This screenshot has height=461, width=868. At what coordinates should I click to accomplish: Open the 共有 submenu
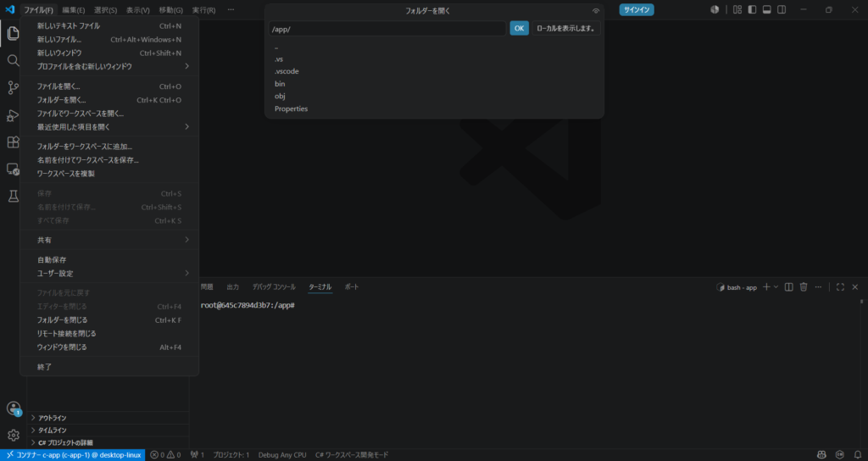point(109,240)
